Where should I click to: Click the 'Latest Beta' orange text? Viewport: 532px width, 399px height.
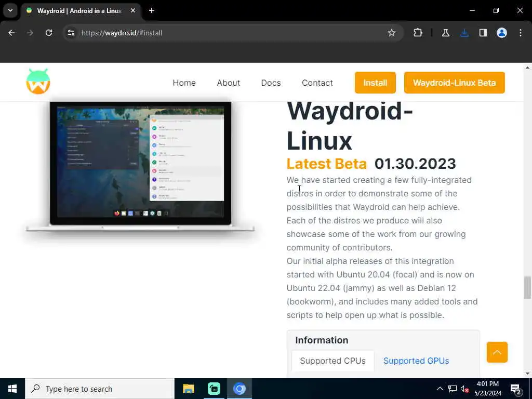click(x=326, y=164)
